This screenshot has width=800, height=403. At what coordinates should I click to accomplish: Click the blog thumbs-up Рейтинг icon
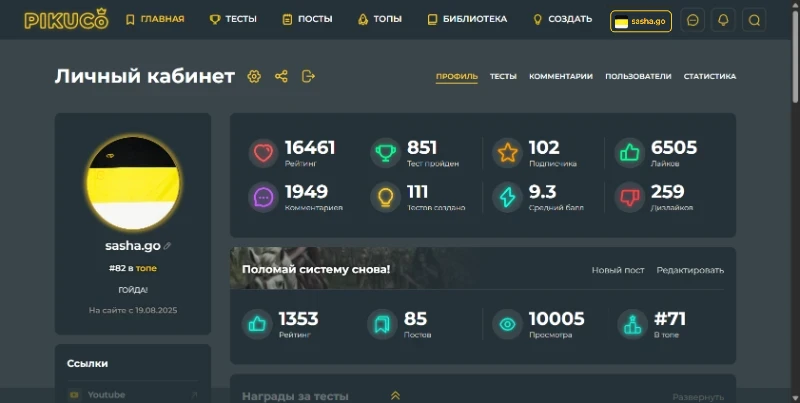click(257, 324)
